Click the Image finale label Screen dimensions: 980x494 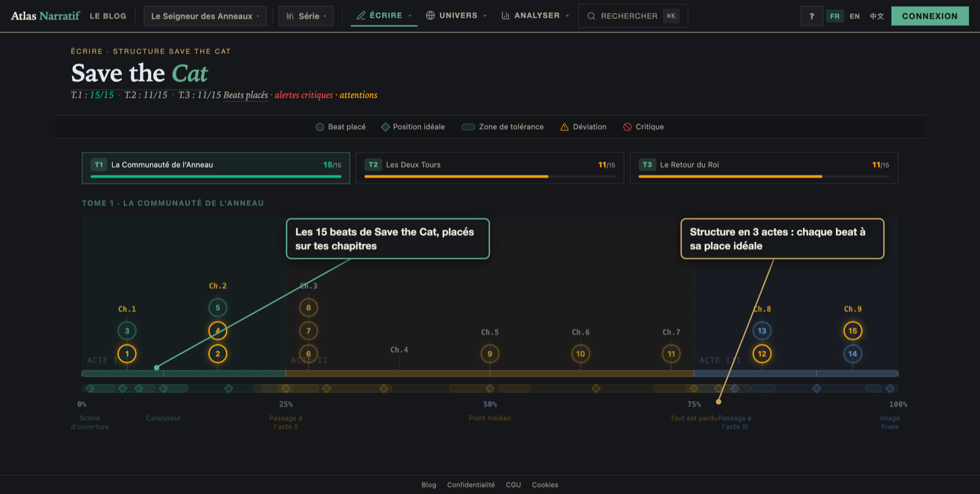coord(890,422)
